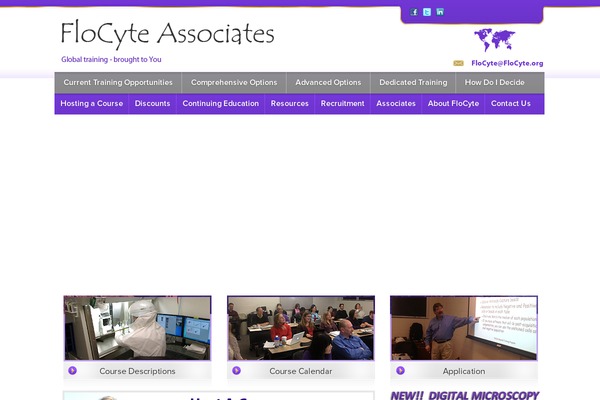The image size is (600, 400).
Task: Click the mail envelope icon
Action: pyautogui.click(x=458, y=63)
